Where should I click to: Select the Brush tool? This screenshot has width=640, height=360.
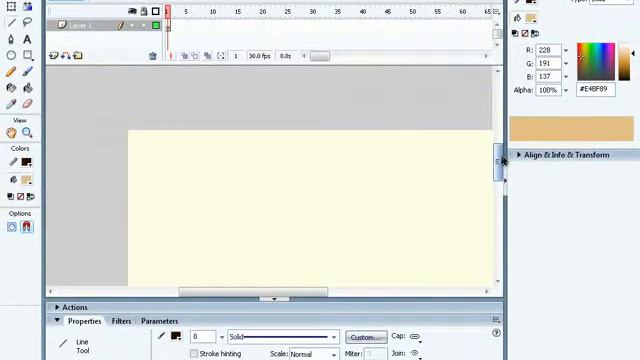pyautogui.click(x=27, y=71)
